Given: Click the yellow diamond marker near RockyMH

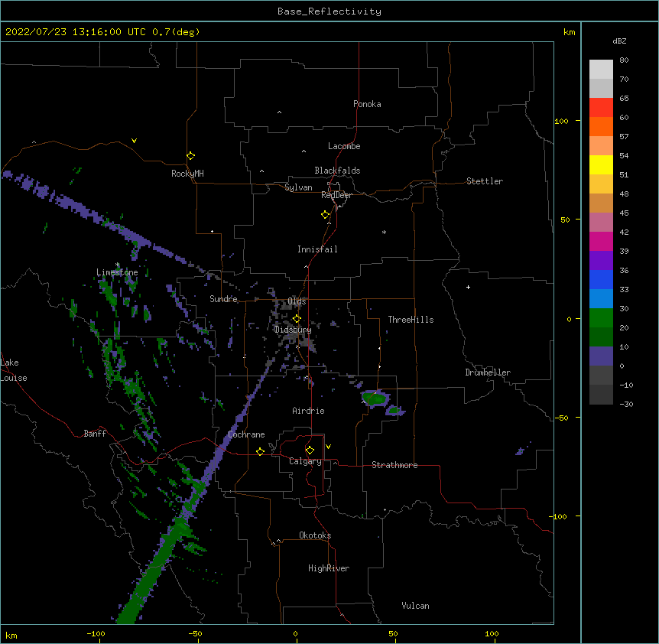Looking at the screenshot, I should pos(191,156).
